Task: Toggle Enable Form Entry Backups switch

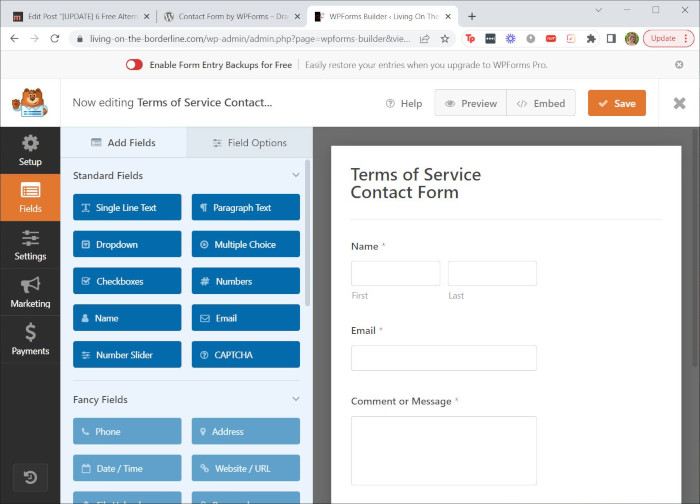Action: click(x=134, y=65)
